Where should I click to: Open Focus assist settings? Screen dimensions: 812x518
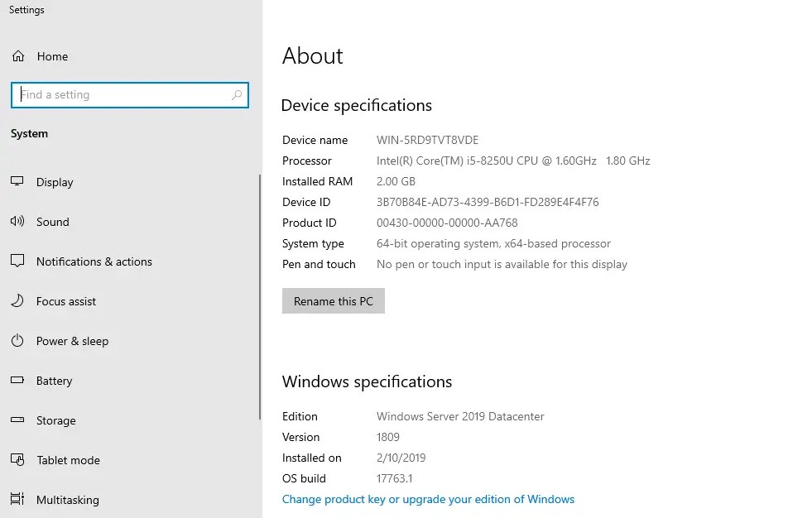18,301
